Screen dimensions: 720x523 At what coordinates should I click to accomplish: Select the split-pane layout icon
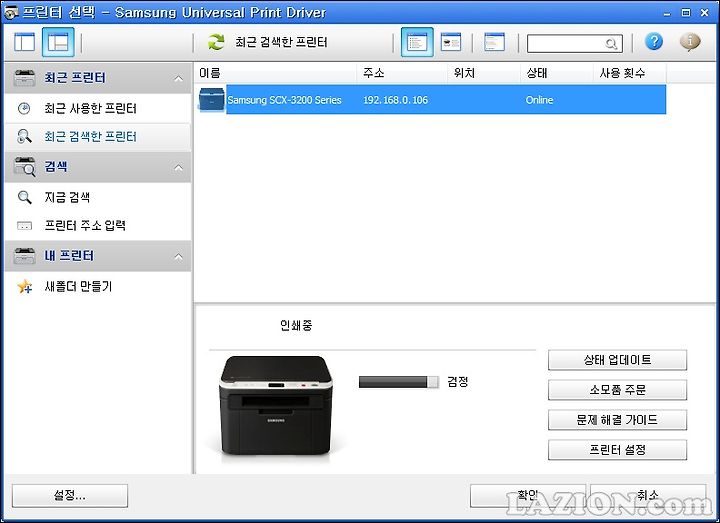(x=58, y=42)
